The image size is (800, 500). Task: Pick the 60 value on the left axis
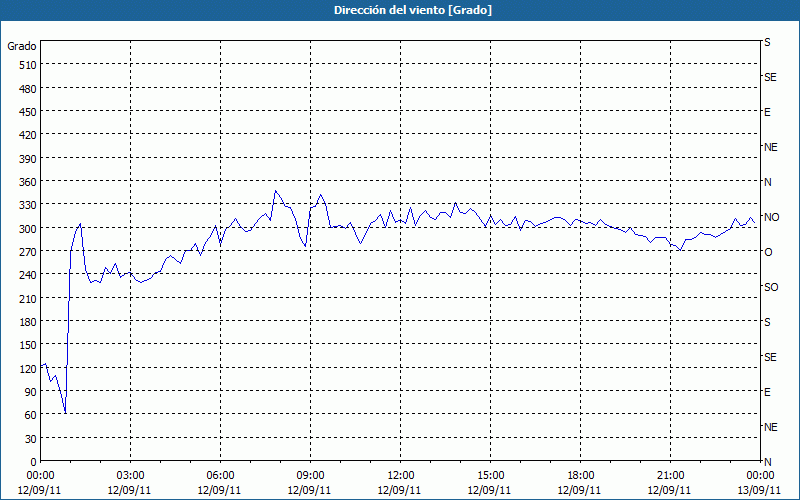[x=31, y=415]
